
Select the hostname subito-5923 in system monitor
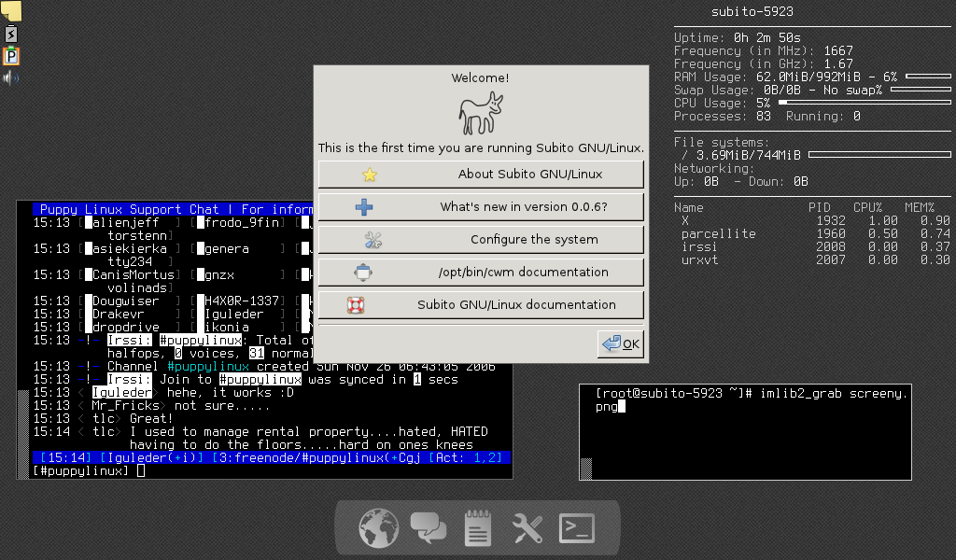[752, 11]
